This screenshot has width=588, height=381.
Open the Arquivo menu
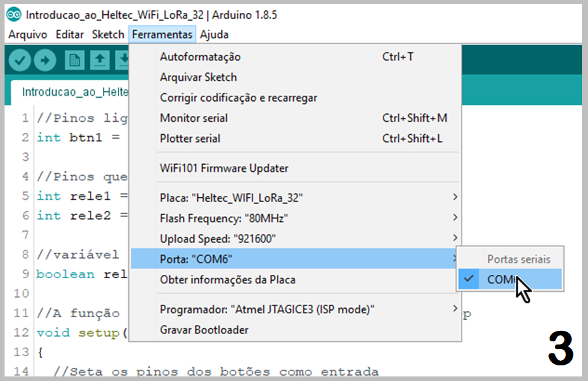(27, 34)
